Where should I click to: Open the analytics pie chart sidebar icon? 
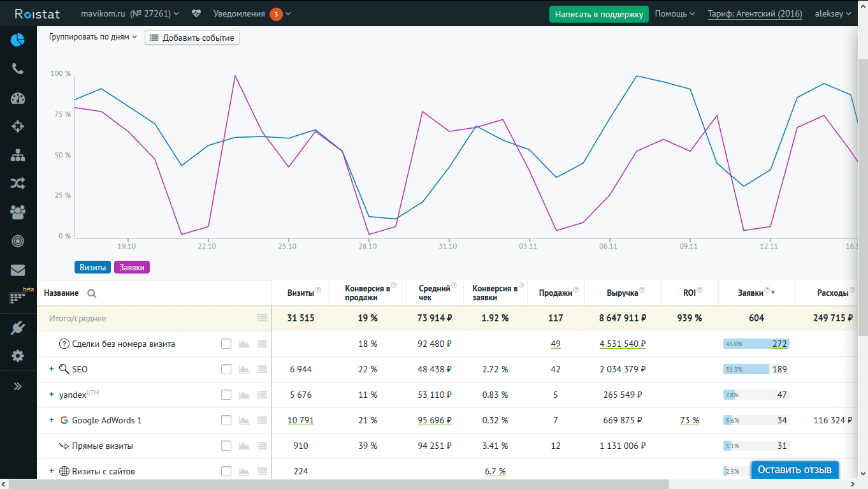coord(17,41)
